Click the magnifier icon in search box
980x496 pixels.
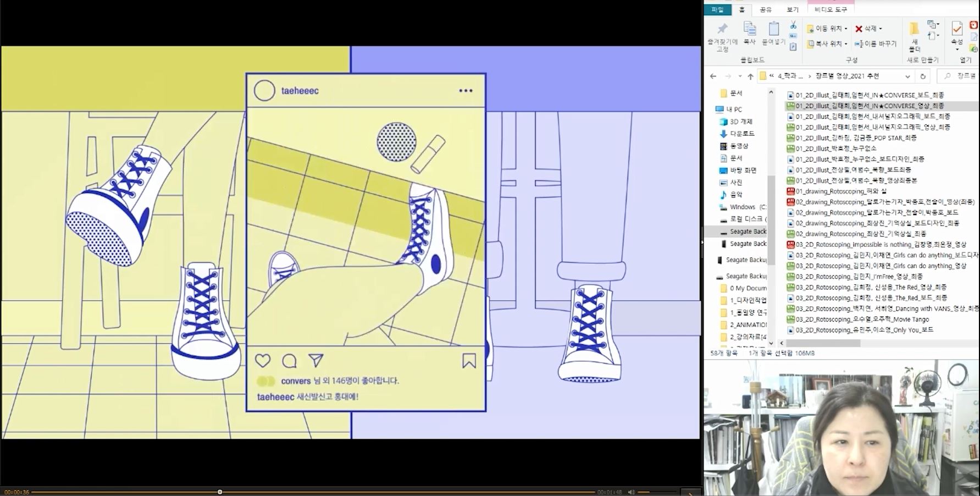click(948, 76)
